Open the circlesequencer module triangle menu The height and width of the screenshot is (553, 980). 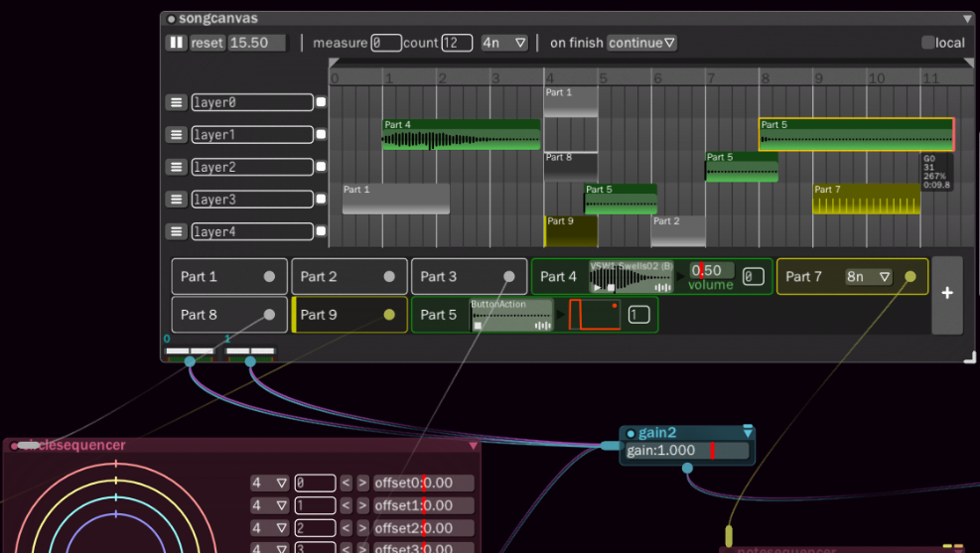click(x=474, y=446)
